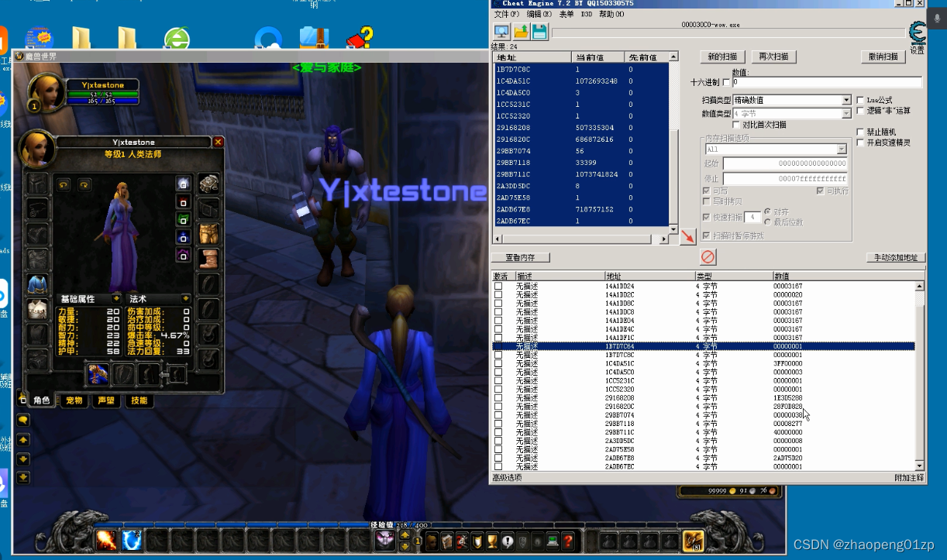
Task: Select the leg pants equipment slot
Action: 208,234
